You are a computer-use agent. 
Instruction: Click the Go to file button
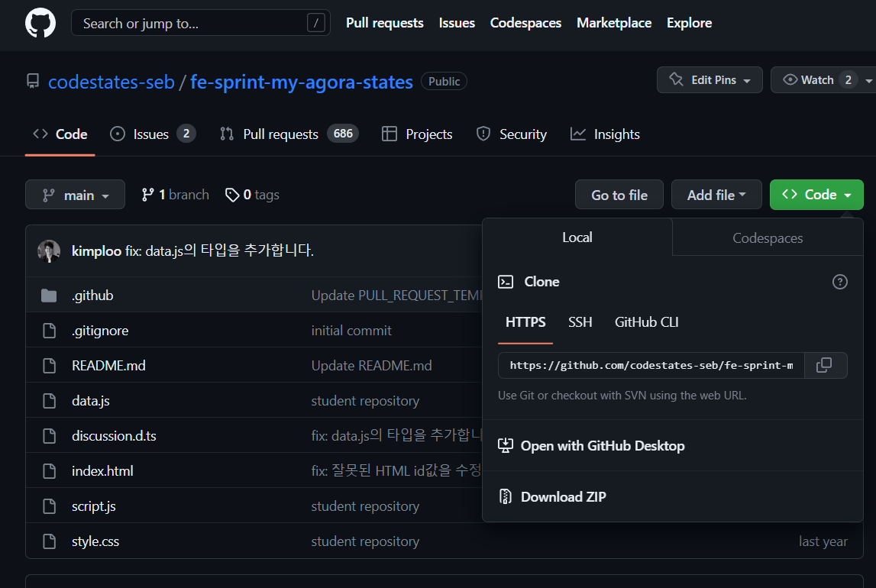click(x=619, y=194)
